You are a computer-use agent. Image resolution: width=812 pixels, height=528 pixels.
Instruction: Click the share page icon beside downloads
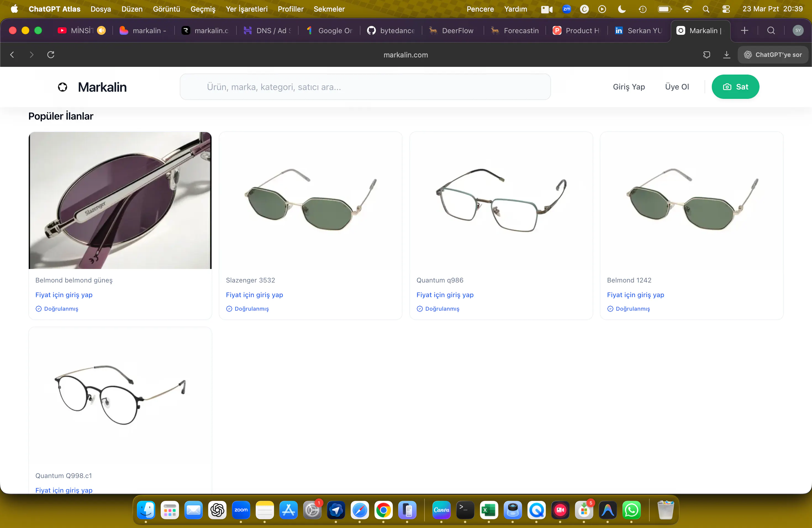click(706, 55)
